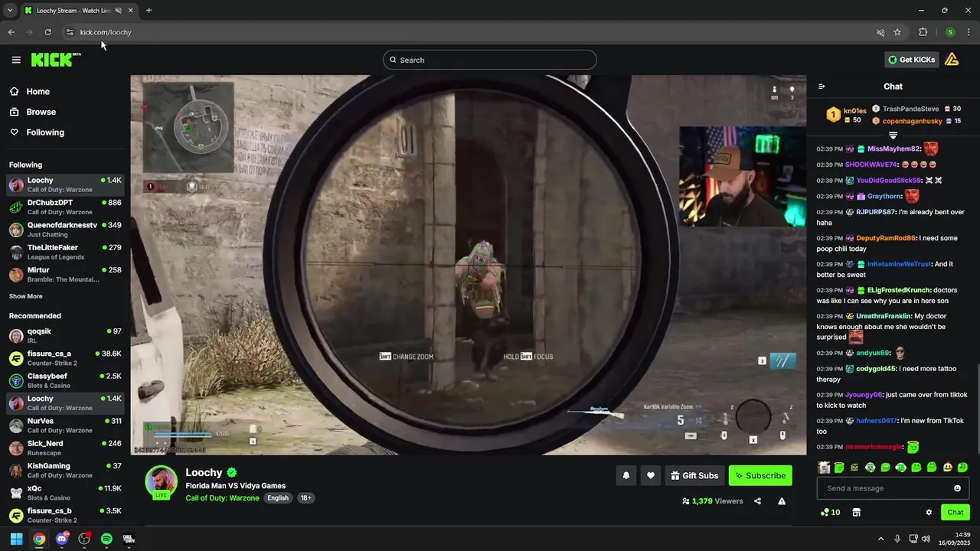
Task: Click the Call of Duty: Warzone category link
Action: click(x=222, y=498)
